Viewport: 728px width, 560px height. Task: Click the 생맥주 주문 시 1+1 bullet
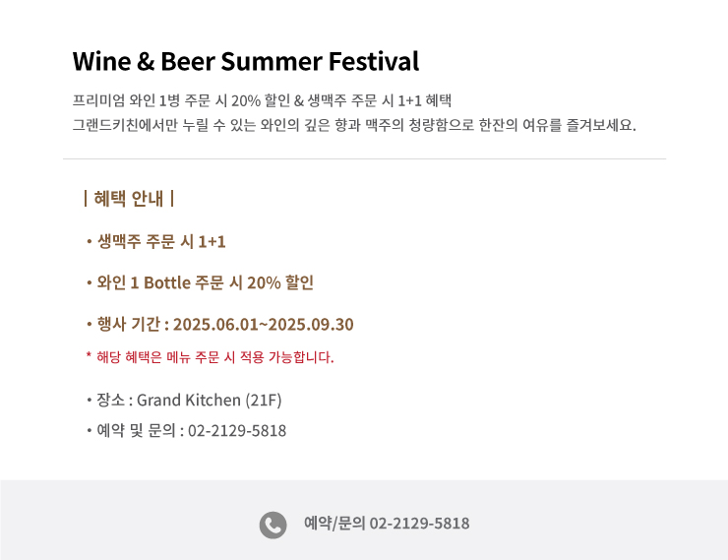[x=156, y=241]
